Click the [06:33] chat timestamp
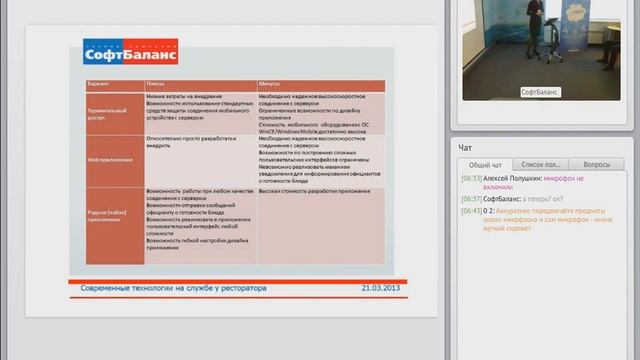 pos(471,178)
